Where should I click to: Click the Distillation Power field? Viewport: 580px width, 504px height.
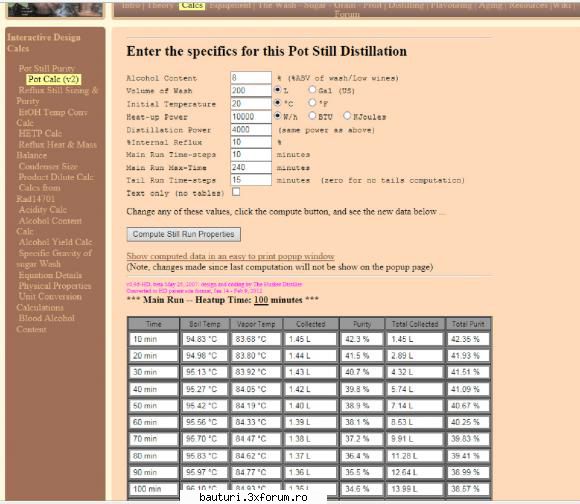[251, 129]
